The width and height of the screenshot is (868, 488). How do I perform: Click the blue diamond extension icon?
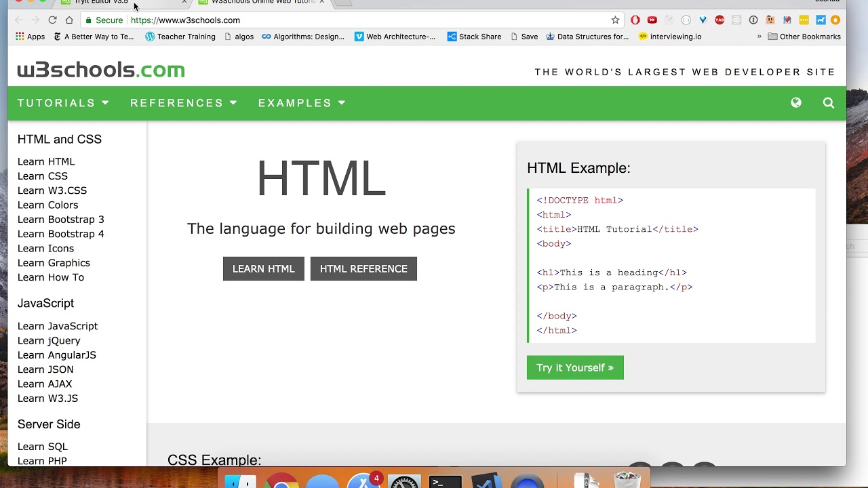703,20
